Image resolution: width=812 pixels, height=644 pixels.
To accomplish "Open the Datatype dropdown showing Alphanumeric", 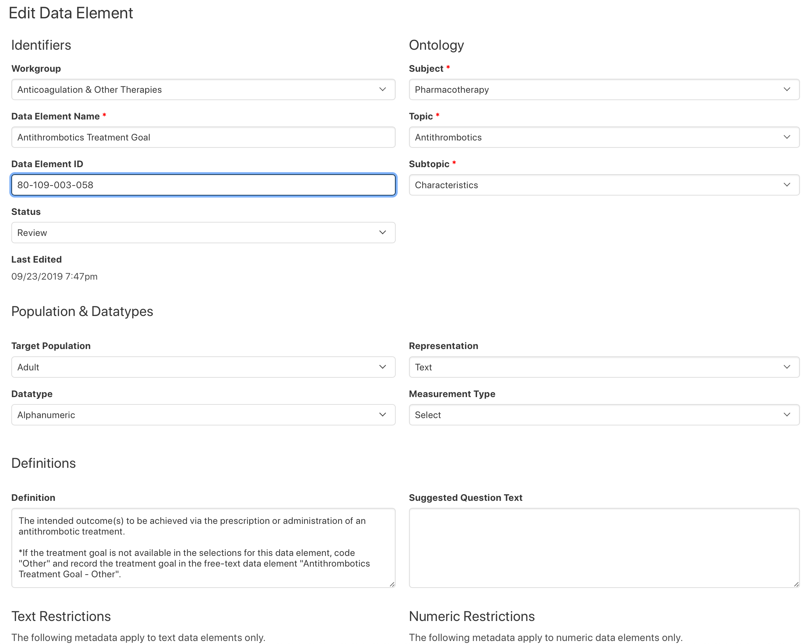I will click(202, 415).
